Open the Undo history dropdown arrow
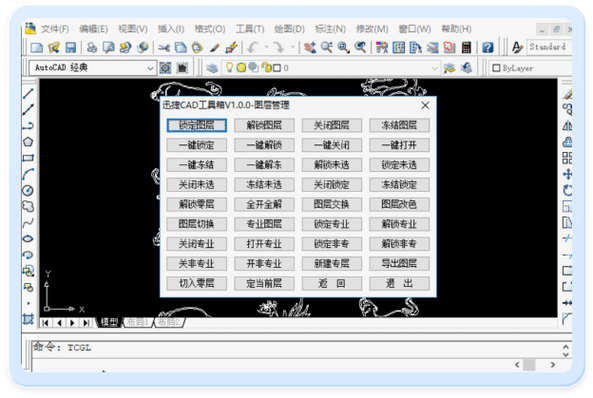The height and width of the screenshot is (398, 593). coord(266,47)
